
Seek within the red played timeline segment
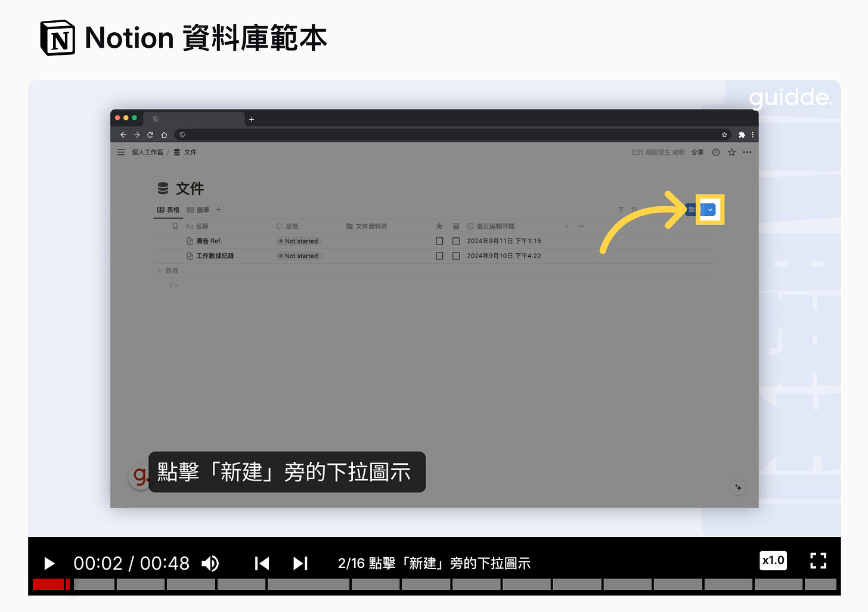click(x=48, y=585)
